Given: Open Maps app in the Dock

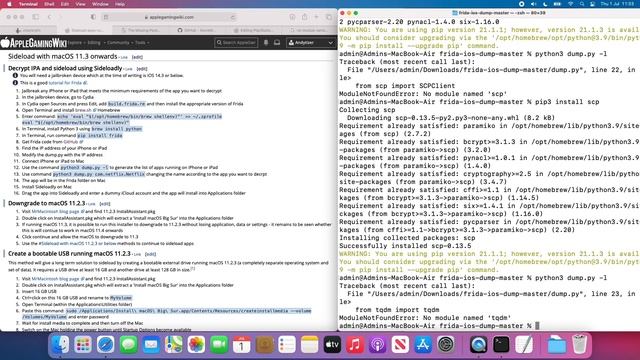Looking at the screenshot, I should click(174, 344).
